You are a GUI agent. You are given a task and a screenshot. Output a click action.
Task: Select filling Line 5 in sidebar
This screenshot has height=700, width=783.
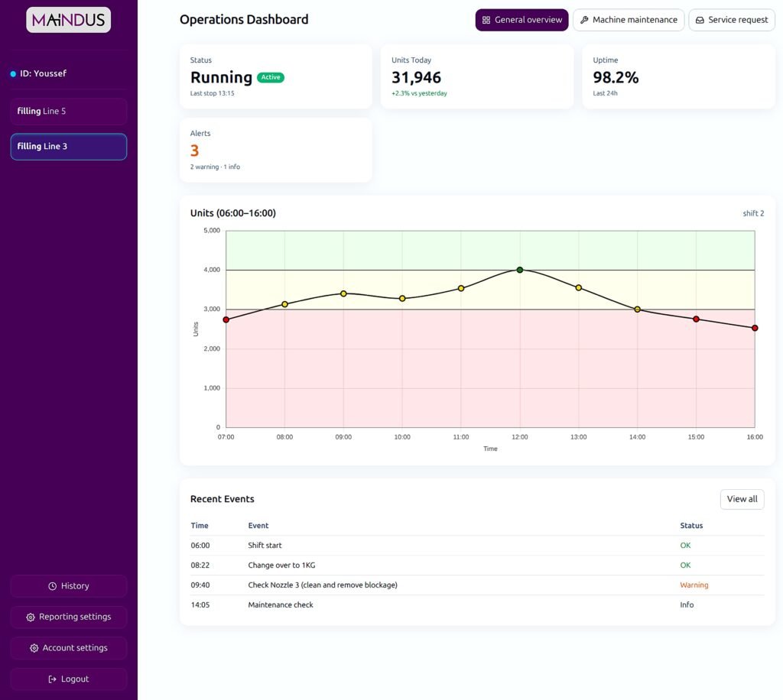coord(69,112)
